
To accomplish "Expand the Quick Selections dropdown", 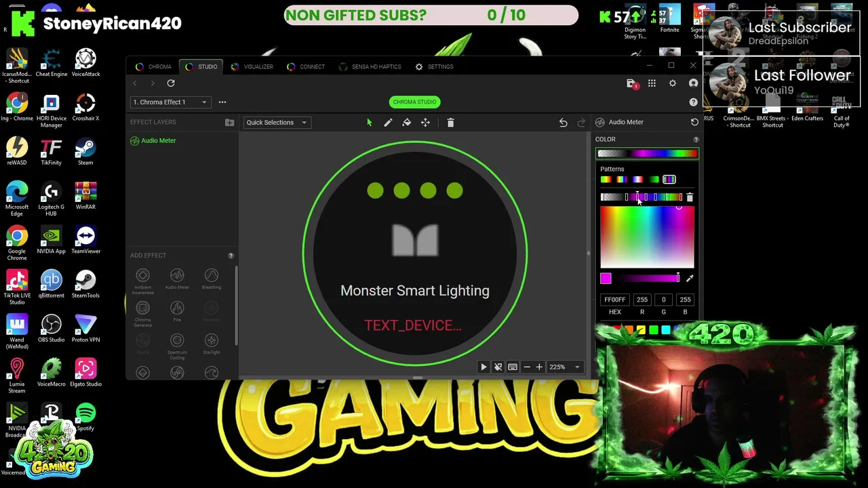I will (x=276, y=123).
